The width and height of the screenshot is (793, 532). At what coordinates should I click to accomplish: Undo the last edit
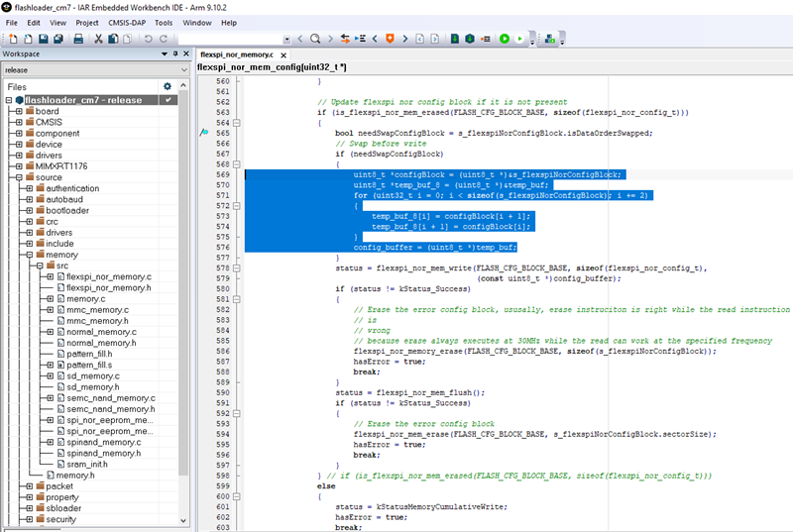(148, 39)
